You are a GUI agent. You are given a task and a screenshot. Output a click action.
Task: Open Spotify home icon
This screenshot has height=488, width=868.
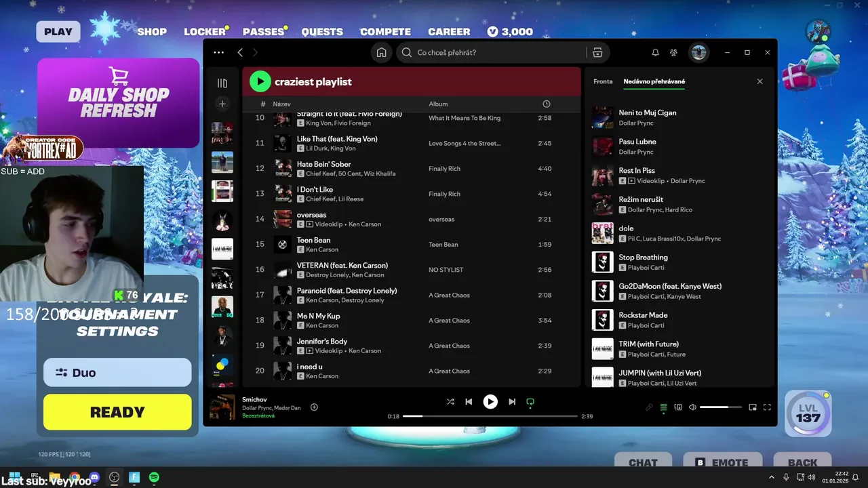tap(382, 52)
